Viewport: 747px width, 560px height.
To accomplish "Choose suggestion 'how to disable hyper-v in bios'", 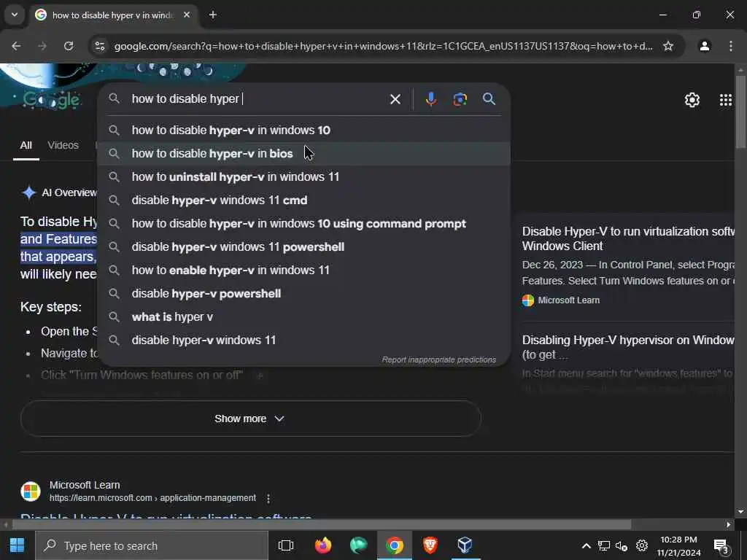I will tap(304, 153).
